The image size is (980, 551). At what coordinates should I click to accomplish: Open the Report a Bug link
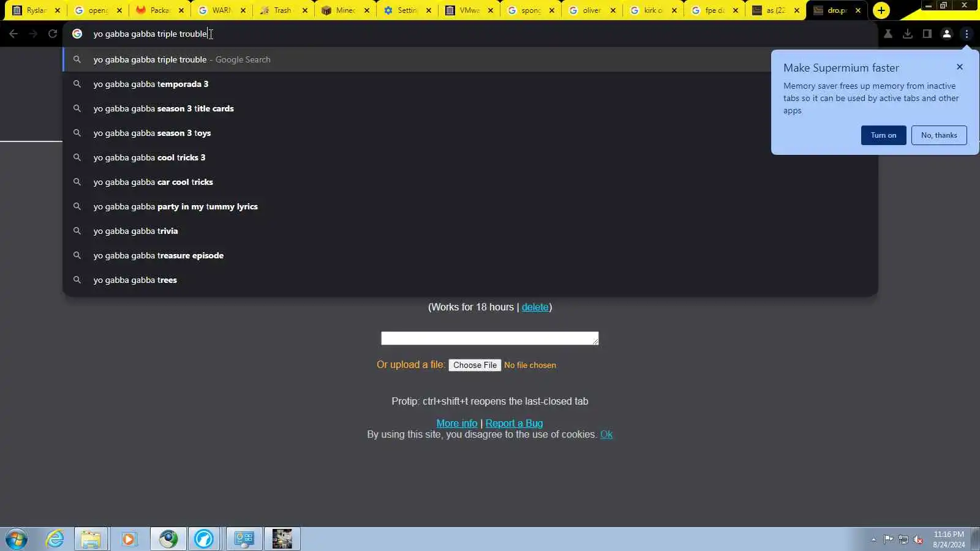514,423
